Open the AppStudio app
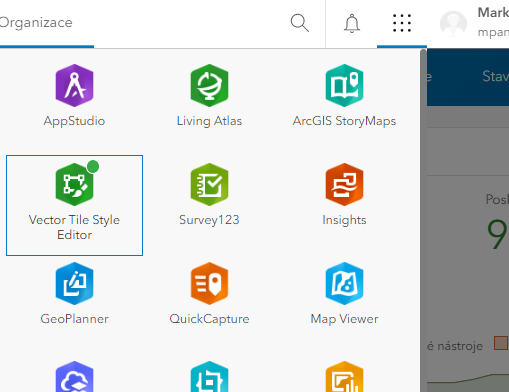The height and width of the screenshot is (392, 509). pyautogui.click(x=74, y=96)
